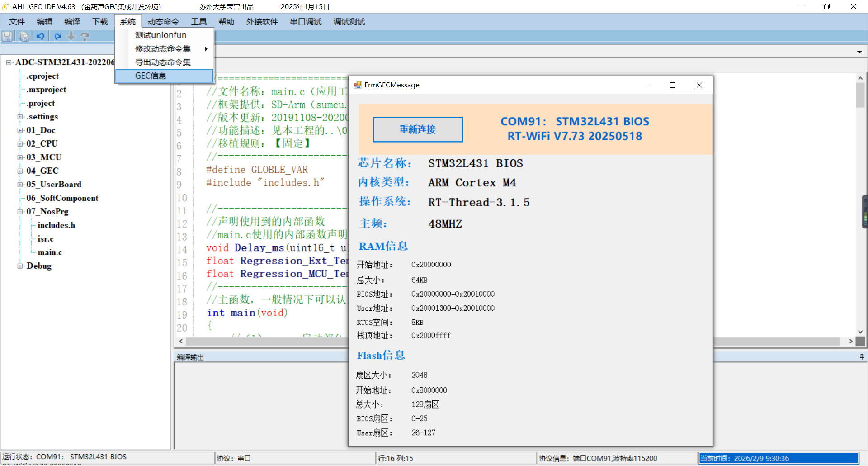Close the FrmGECMessage dialog
This screenshot has width=868, height=466.
pyautogui.click(x=699, y=85)
